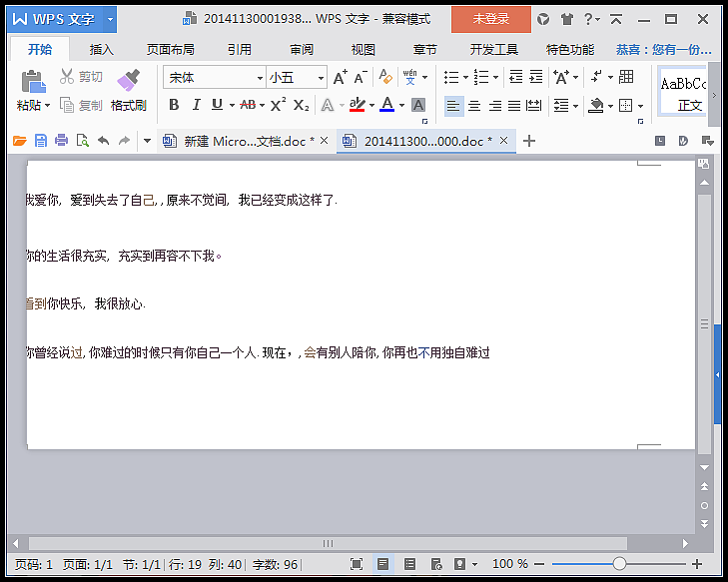Increase paragraph indent
The width and height of the screenshot is (728, 582).
point(536,77)
